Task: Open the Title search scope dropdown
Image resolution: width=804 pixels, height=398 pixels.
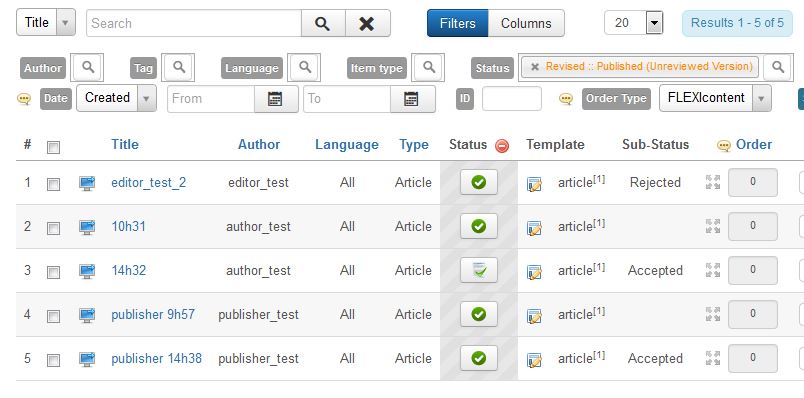Action: (x=46, y=23)
